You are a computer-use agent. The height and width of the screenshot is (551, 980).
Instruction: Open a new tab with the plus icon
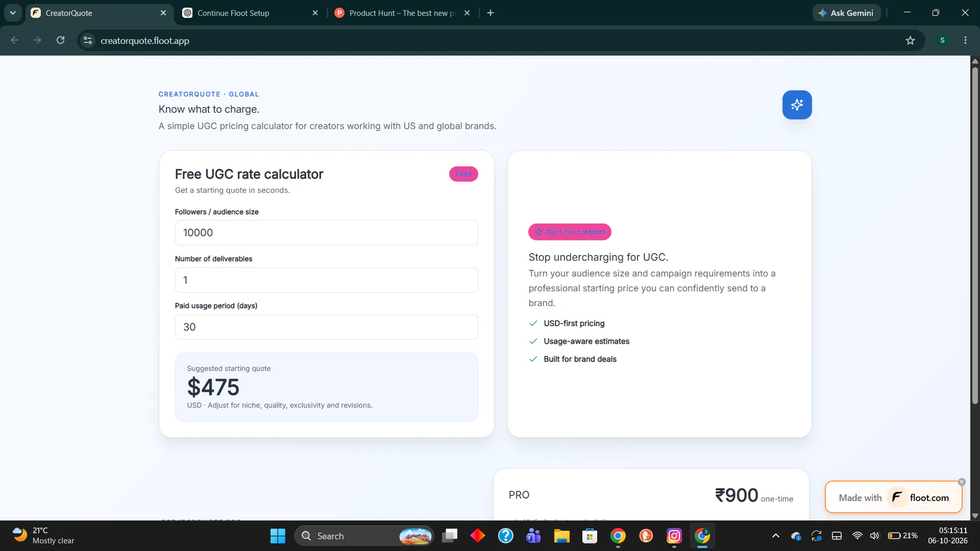[x=491, y=13]
